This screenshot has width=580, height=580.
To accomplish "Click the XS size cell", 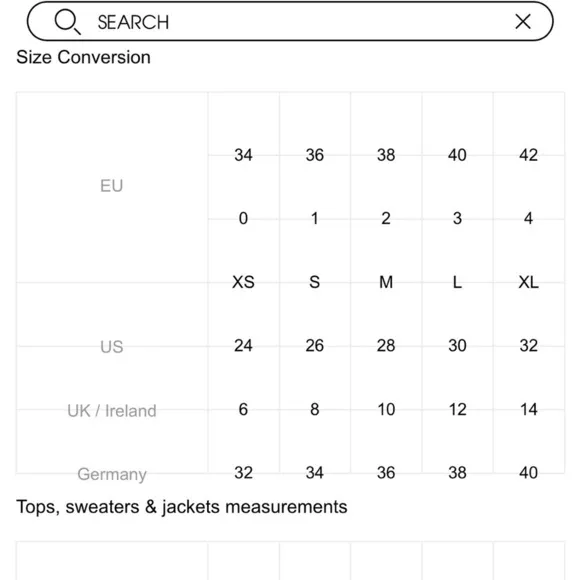I will tap(243, 282).
